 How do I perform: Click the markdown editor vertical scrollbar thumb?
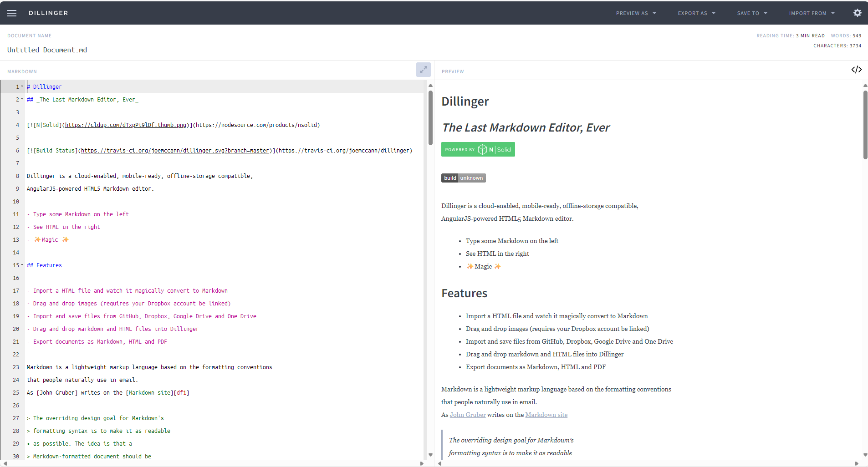coord(430,117)
